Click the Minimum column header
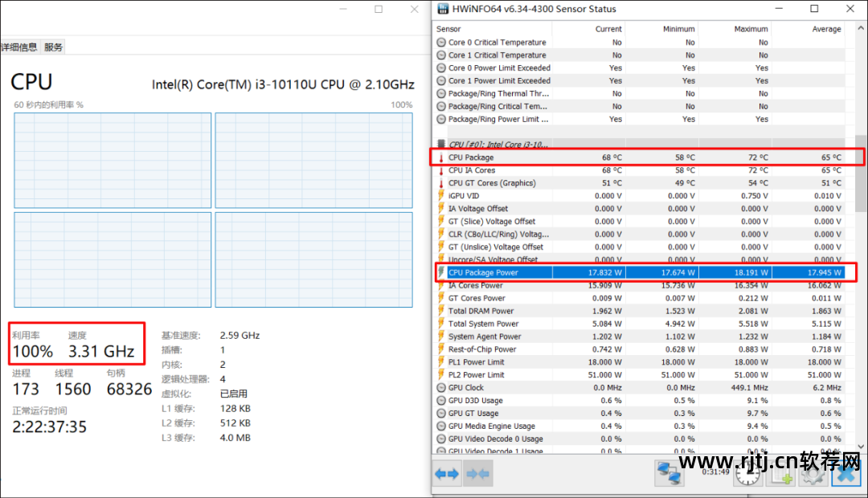The height and width of the screenshot is (498, 868). (661, 29)
